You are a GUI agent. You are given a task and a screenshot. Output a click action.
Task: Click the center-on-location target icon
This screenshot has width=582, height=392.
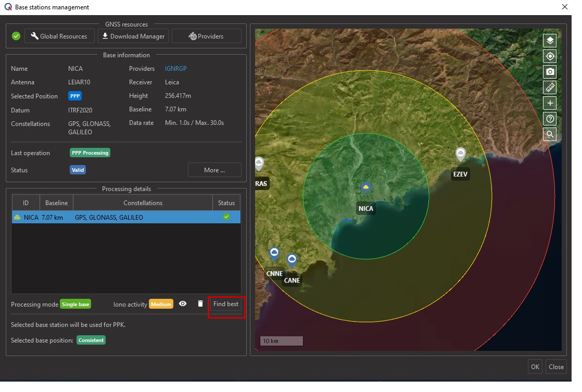pyautogui.click(x=550, y=56)
